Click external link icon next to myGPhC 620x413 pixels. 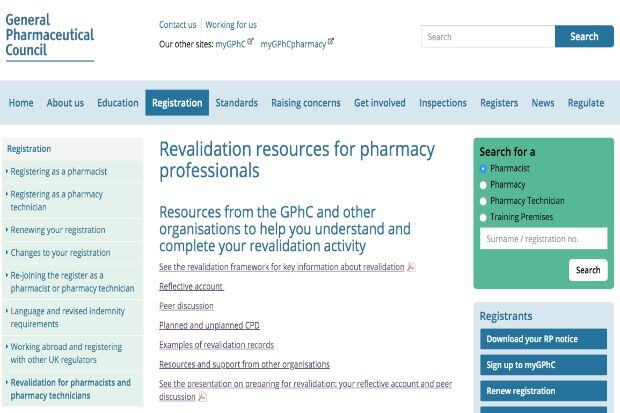pyautogui.click(x=250, y=42)
